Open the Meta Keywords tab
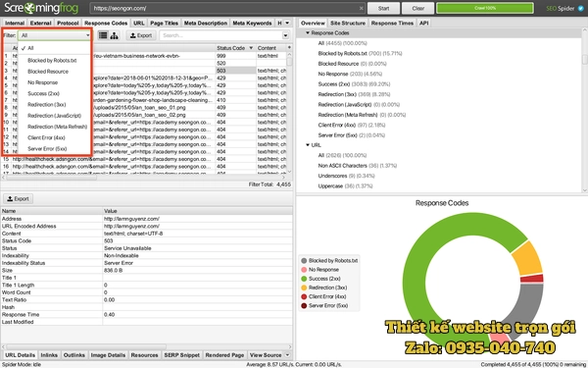This screenshot has width=588, height=368. tap(252, 23)
